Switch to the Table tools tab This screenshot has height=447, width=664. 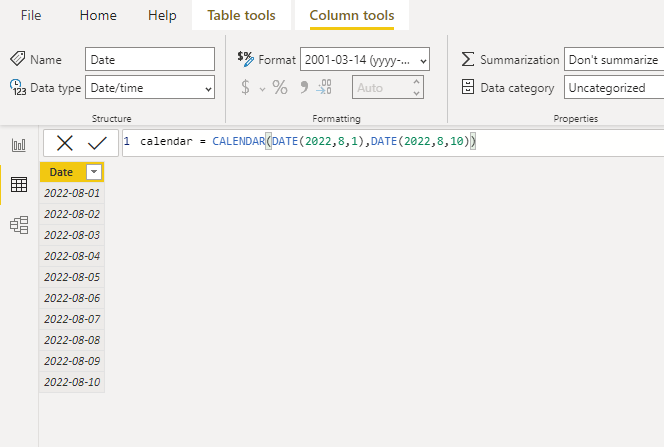tap(241, 15)
